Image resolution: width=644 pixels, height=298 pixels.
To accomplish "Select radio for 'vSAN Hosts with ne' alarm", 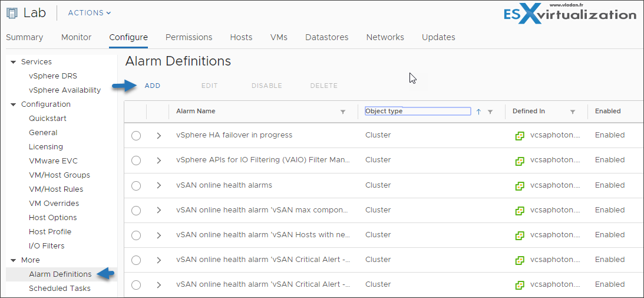I will pos(136,235).
